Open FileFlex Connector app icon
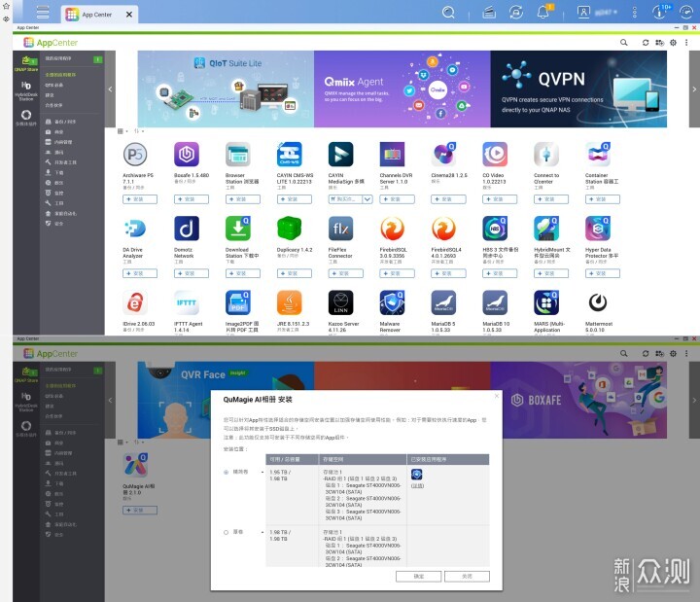Image resolution: width=700 pixels, height=602 pixels. (340, 229)
